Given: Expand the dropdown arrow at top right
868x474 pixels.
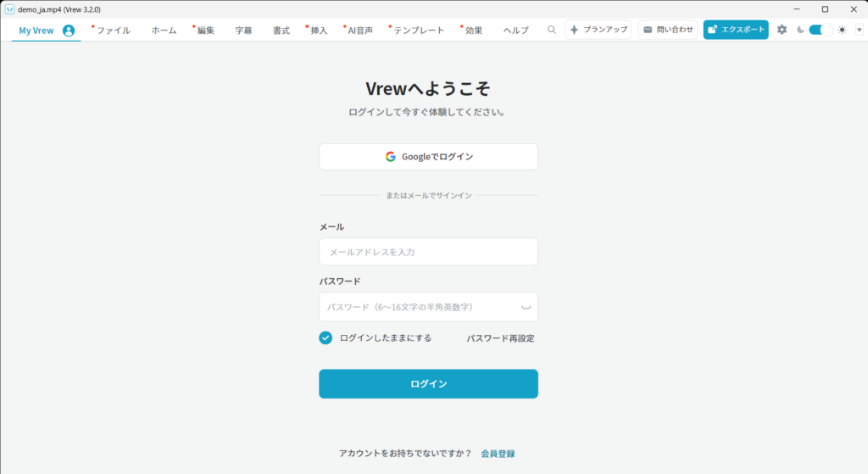Looking at the screenshot, I should (x=859, y=30).
